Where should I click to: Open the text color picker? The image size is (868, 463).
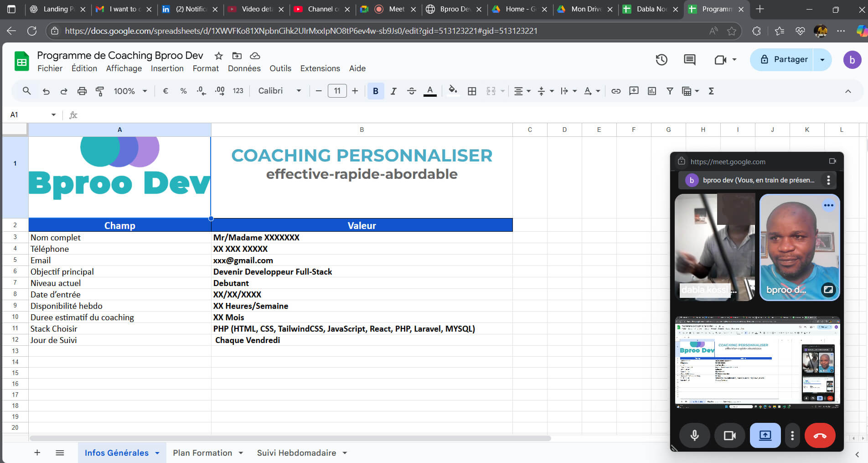coord(430,91)
